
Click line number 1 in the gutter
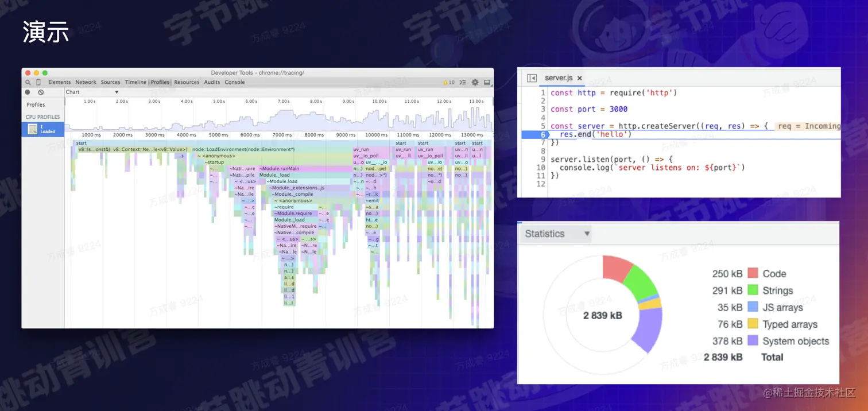click(x=542, y=92)
